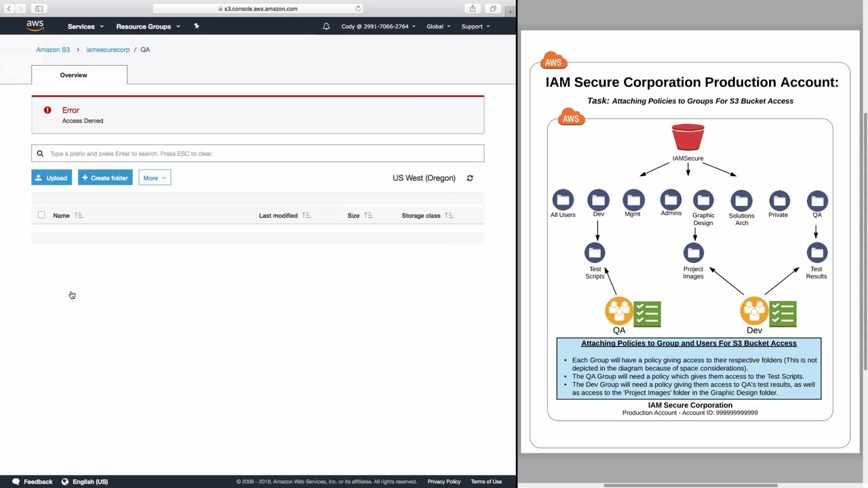This screenshot has width=868, height=488.
Task: Click the US West (Oregon) region label
Action: point(424,178)
